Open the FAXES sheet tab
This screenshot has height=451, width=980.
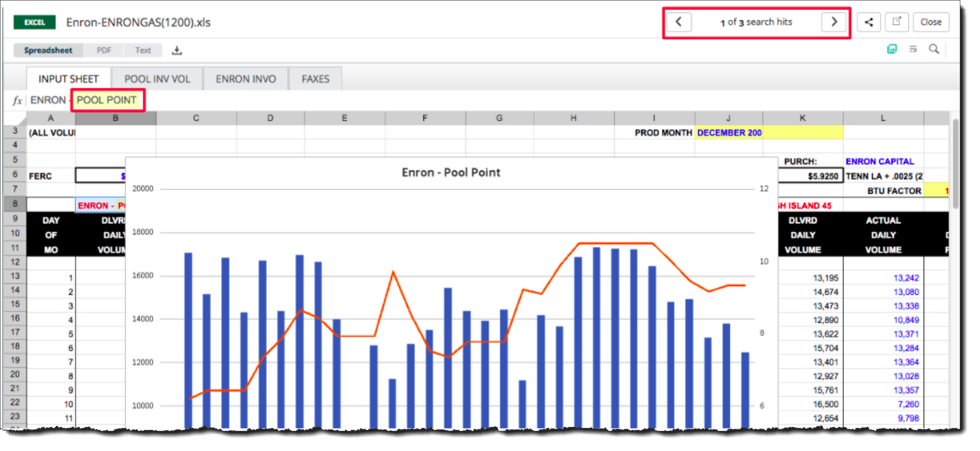(x=315, y=79)
